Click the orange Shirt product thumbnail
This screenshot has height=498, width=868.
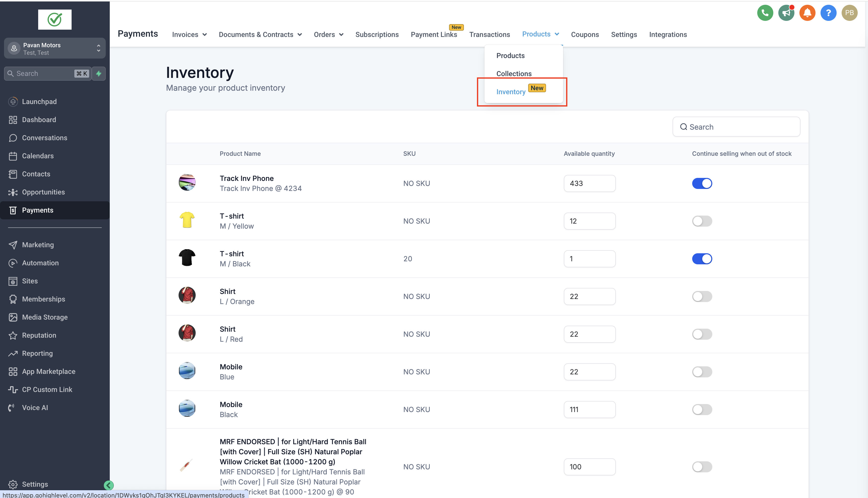[187, 295]
